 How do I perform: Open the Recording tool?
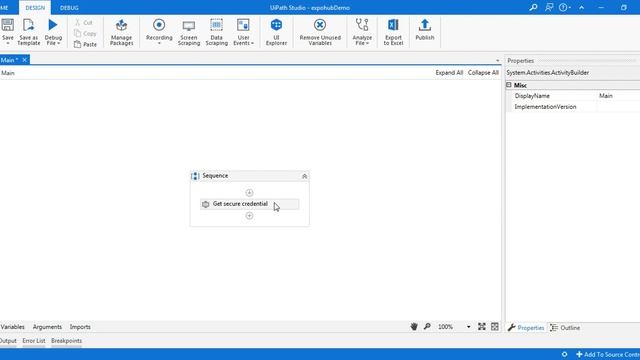159,29
